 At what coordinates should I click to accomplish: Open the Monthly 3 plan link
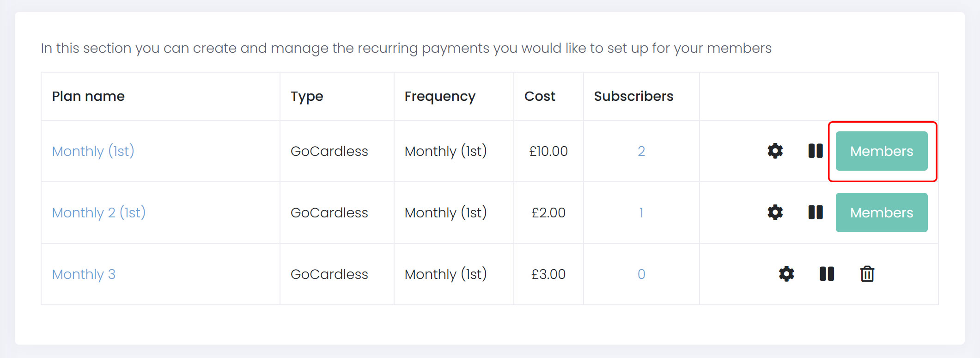pyautogui.click(x=84, y=274)
